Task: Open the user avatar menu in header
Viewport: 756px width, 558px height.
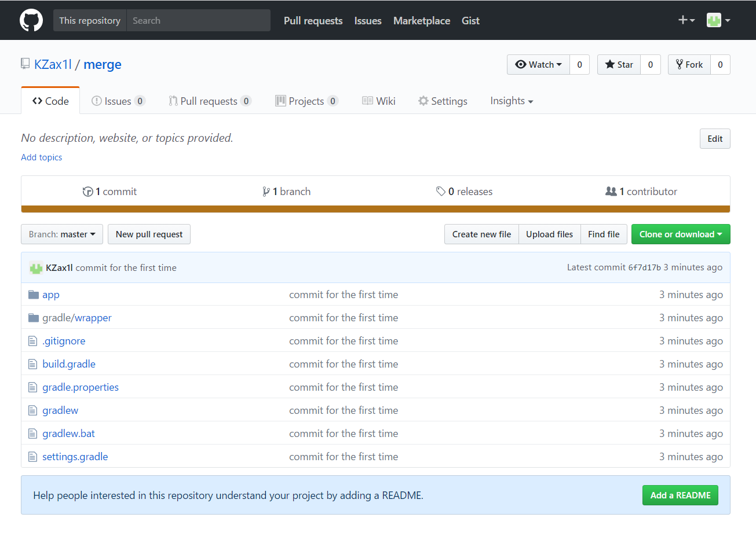Action: point(718,20)
